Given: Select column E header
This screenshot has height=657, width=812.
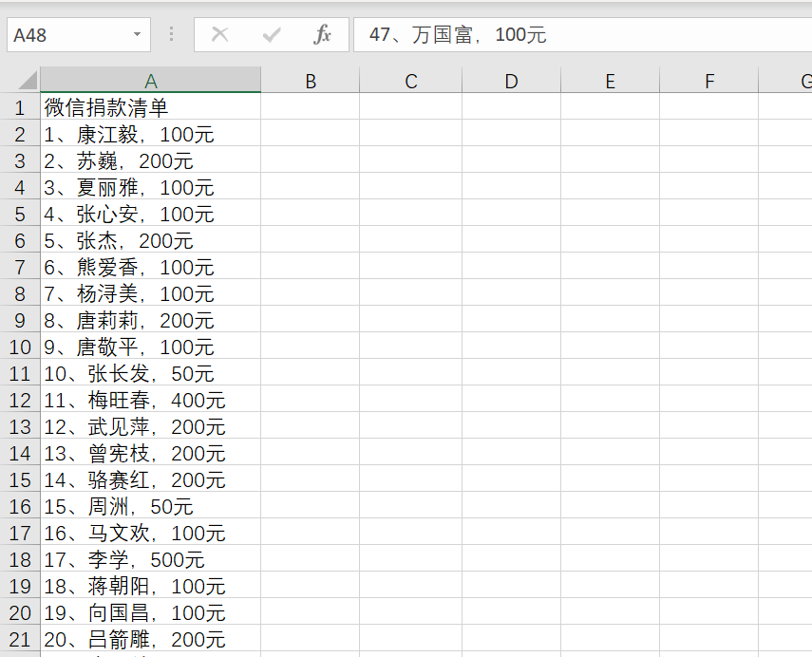Looking at the screenshot, I should 610,81.
